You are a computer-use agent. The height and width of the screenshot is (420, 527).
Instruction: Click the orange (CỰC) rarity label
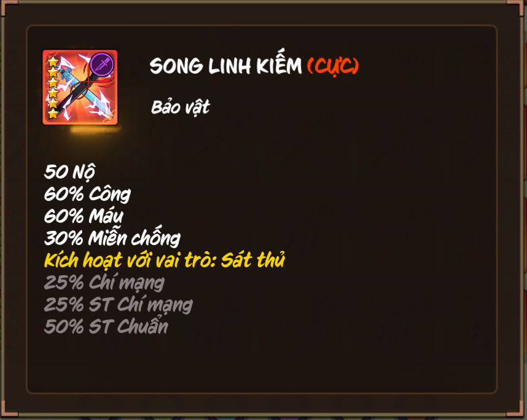[333, 66]
